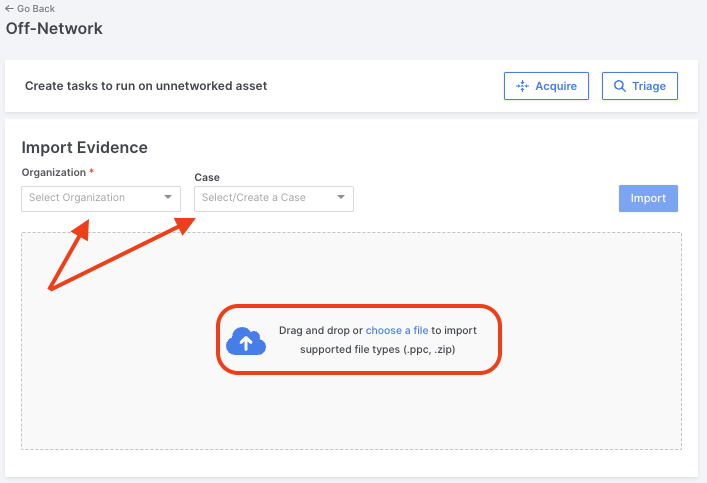Click the Off-Network page title

coord(54,28)
